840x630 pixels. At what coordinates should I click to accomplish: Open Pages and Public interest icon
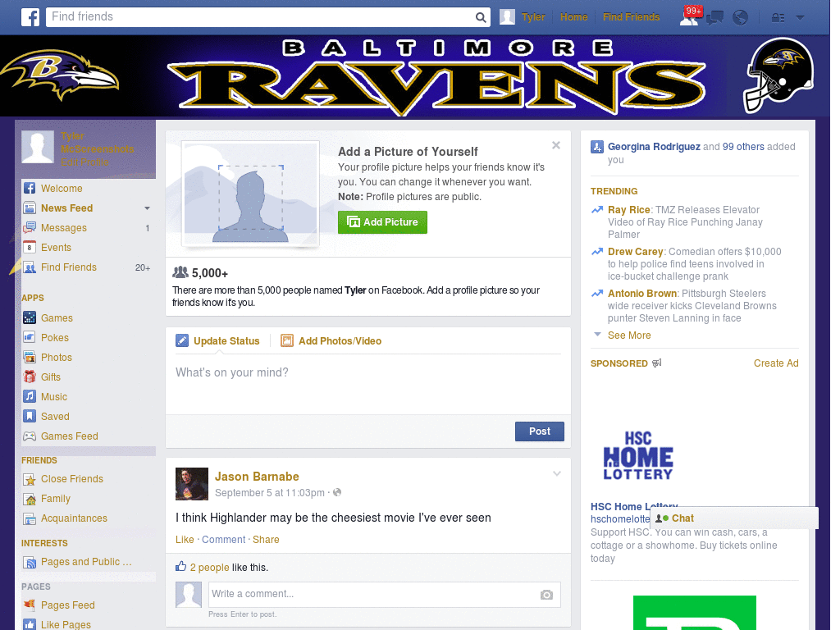click(x=30, y=562)
